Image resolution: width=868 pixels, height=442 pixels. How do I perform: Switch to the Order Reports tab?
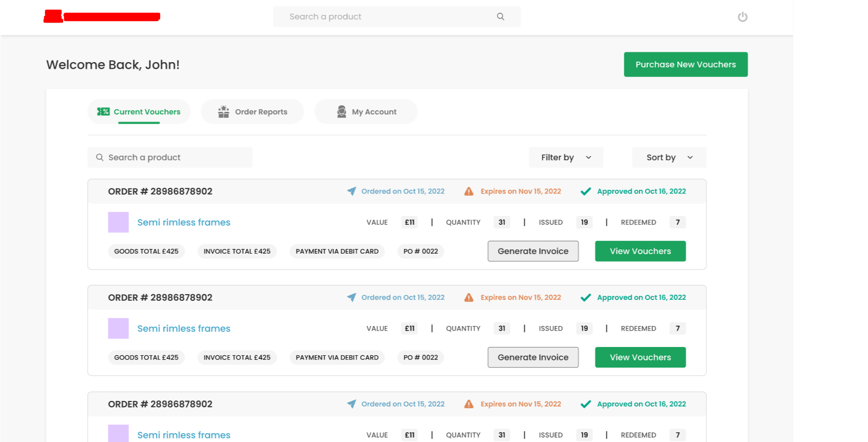[252, 112]
